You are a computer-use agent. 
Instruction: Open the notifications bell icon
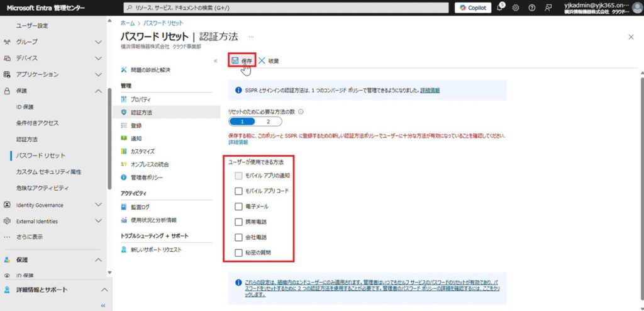coord(500,8)
